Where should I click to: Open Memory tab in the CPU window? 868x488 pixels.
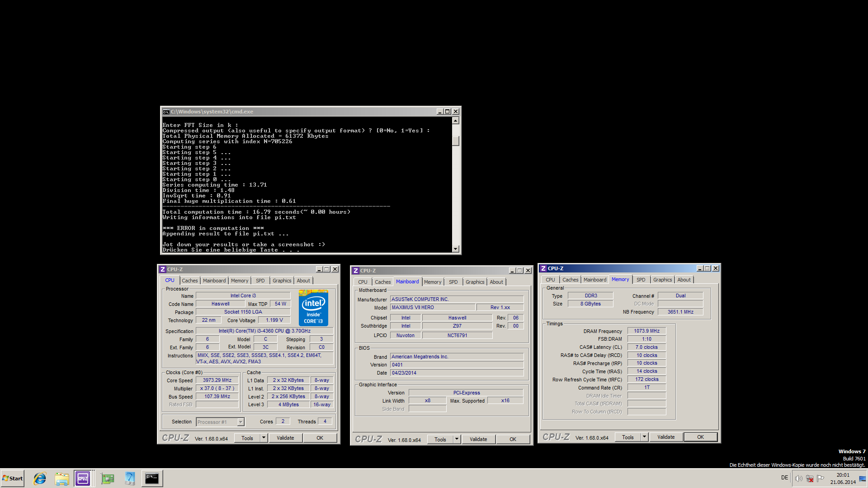240,281
